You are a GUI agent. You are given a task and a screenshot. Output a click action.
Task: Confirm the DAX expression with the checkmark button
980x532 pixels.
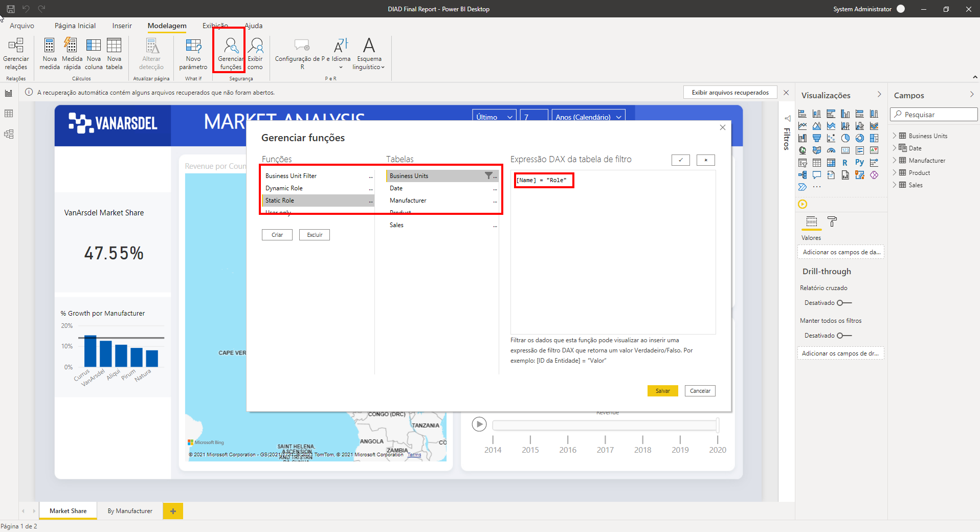(x=681, y=160)
